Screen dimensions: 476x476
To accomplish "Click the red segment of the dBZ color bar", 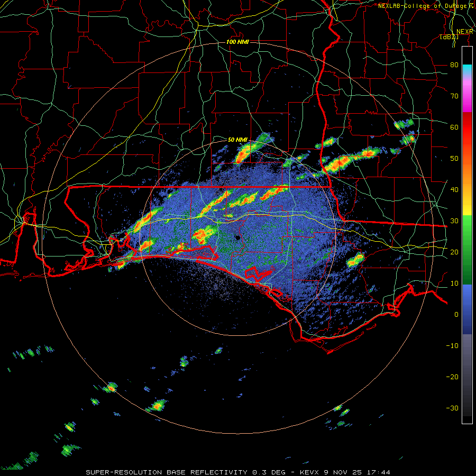I will coord(467,127).
